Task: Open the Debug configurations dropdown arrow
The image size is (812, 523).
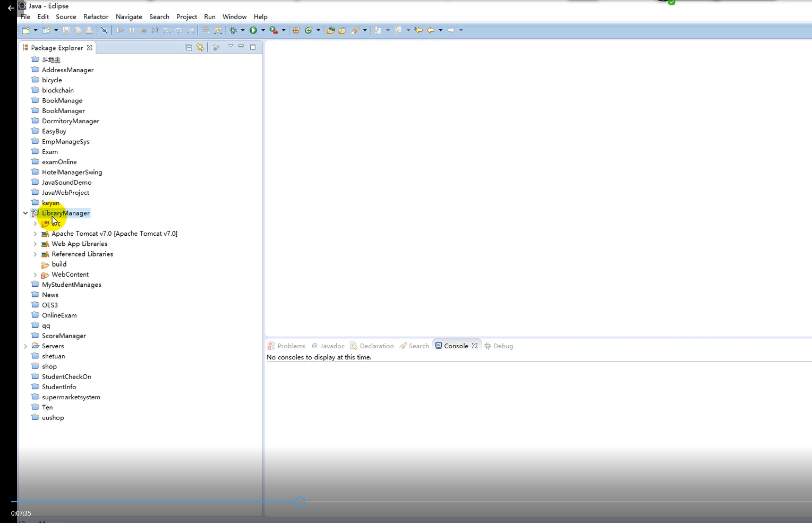Action: [x=243, y=30]
